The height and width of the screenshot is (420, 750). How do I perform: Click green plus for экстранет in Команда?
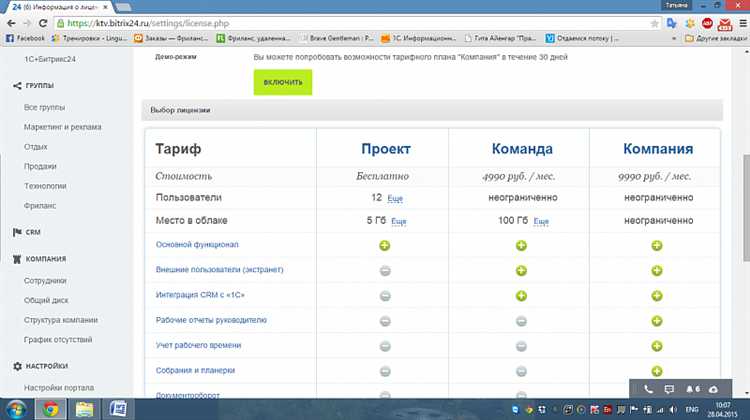(521, 271)
